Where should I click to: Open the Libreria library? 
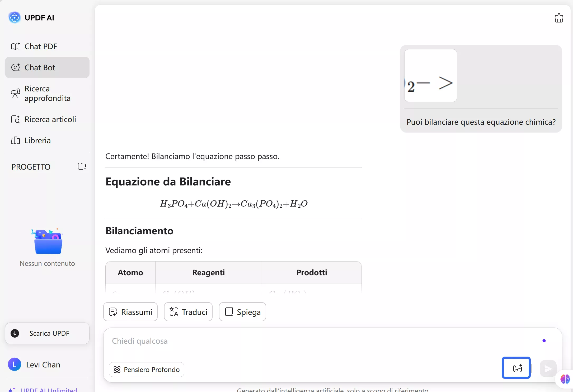point(37,141)
